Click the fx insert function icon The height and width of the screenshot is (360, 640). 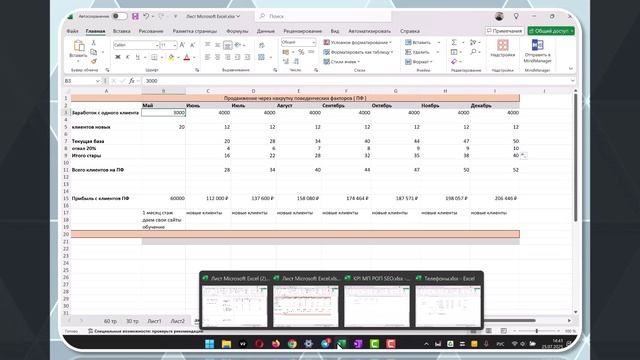coord(131,81)
